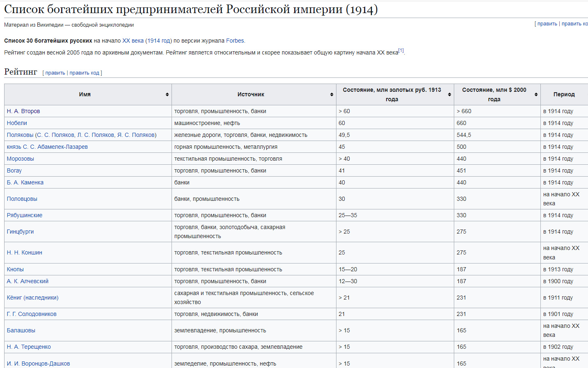Select cell 'землевладение, промышленность'
The width and height of the screenshot is (588, 368).
pos(254,330)
